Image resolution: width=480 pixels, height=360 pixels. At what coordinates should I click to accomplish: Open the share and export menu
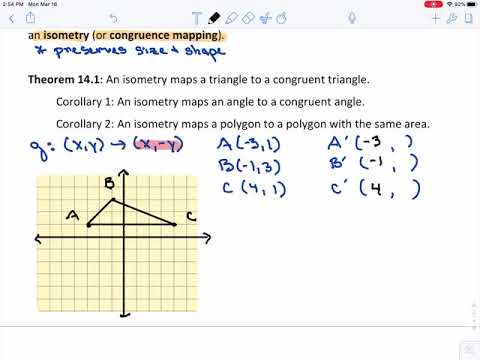click(30, 17)
